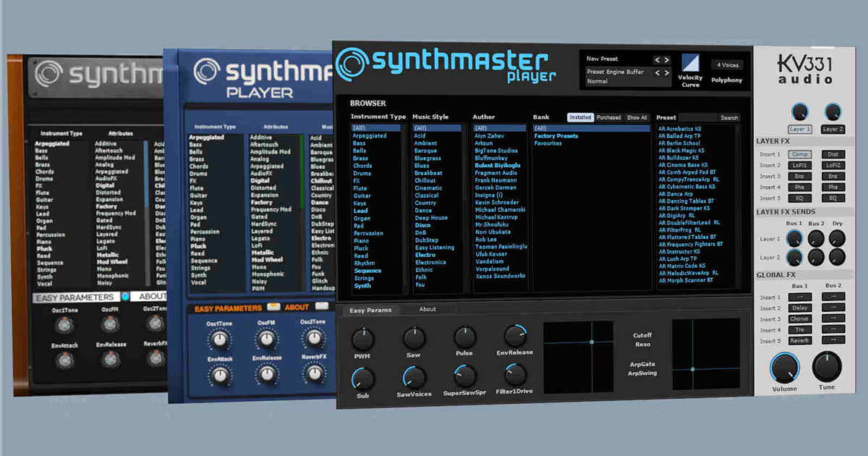Image resolution: width=868 pixels, height=456 pixels.
Task: Select author Xenos Soundworks
Action: (x=499, y=276)
